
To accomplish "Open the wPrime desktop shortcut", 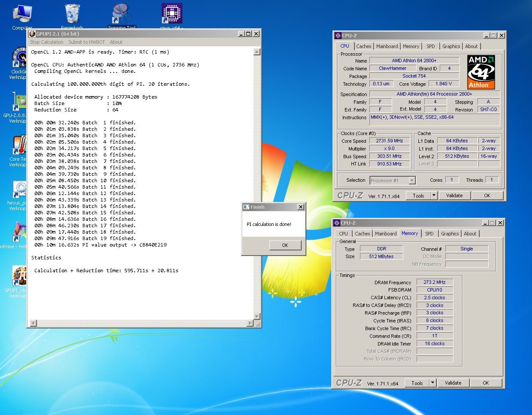I will pyautogui.click(x=17, y=235).
